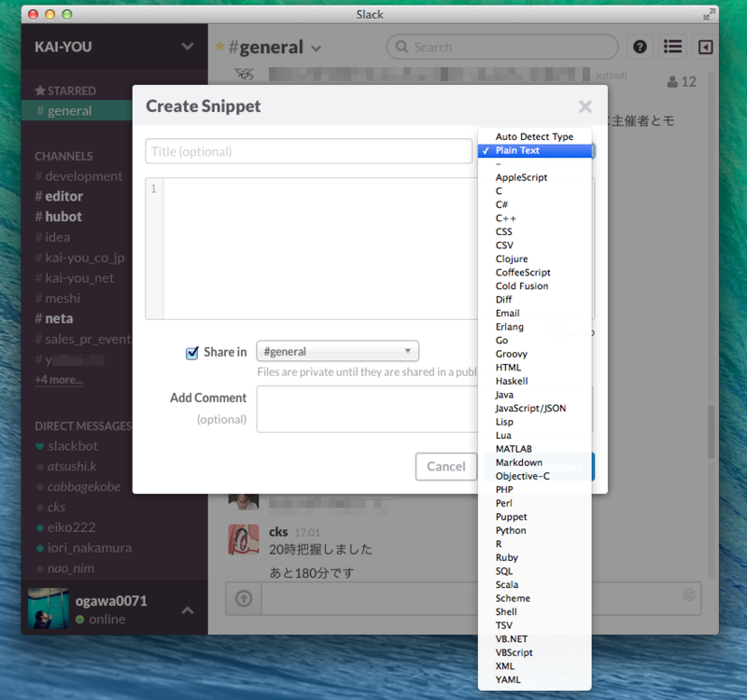The width and height of the screenshot is (747, 700).
Task: Choose AppleScript from type list
Action: pyautogui.click(x=534, y=177)
